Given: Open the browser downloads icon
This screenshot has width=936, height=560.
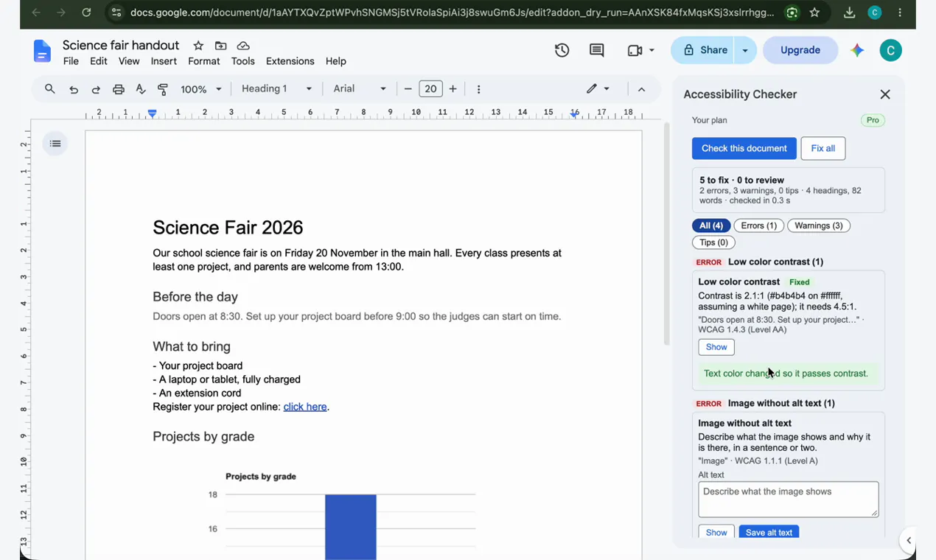Looking at the screenshot, I should click(x=849, y=13).
